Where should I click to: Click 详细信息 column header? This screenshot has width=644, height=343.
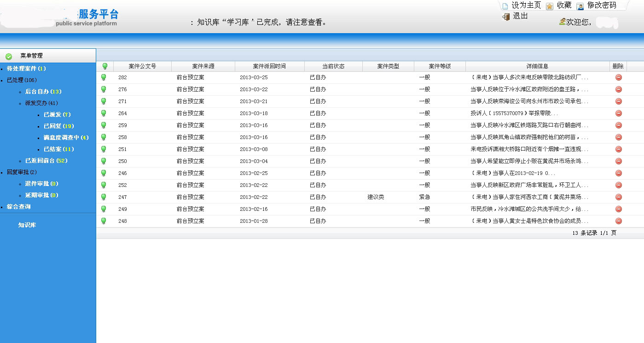coord(537,66)
